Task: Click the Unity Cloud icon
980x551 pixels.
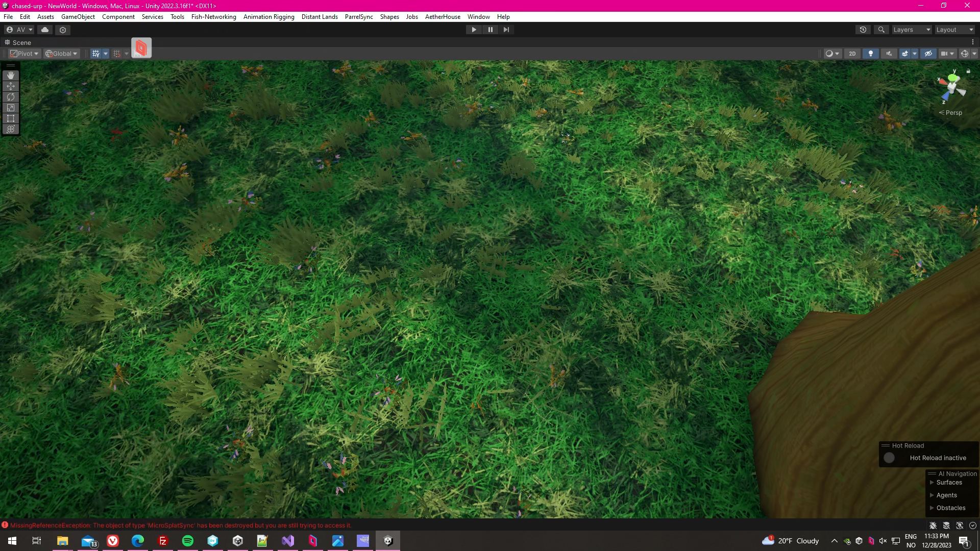Action: pyautogui.click(x=45, y=30)
